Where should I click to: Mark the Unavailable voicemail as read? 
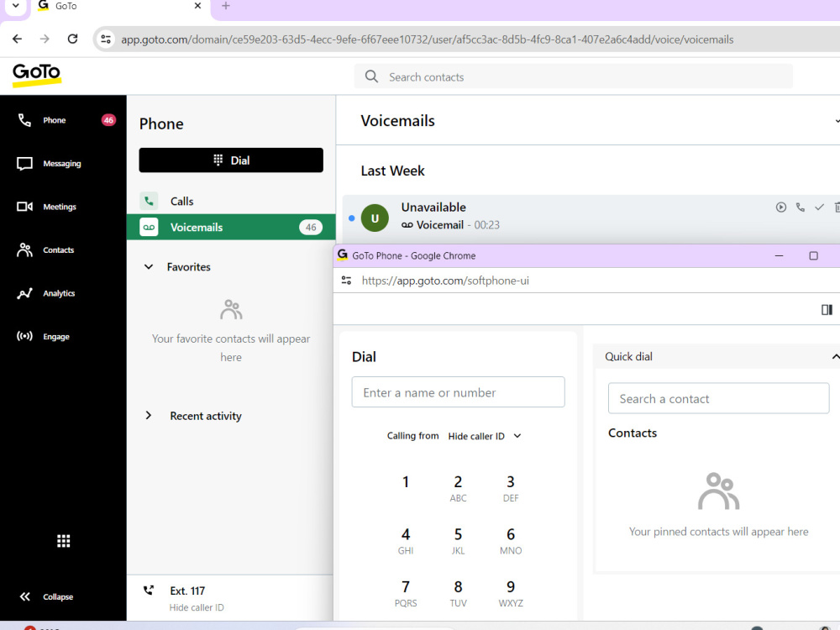819,207
